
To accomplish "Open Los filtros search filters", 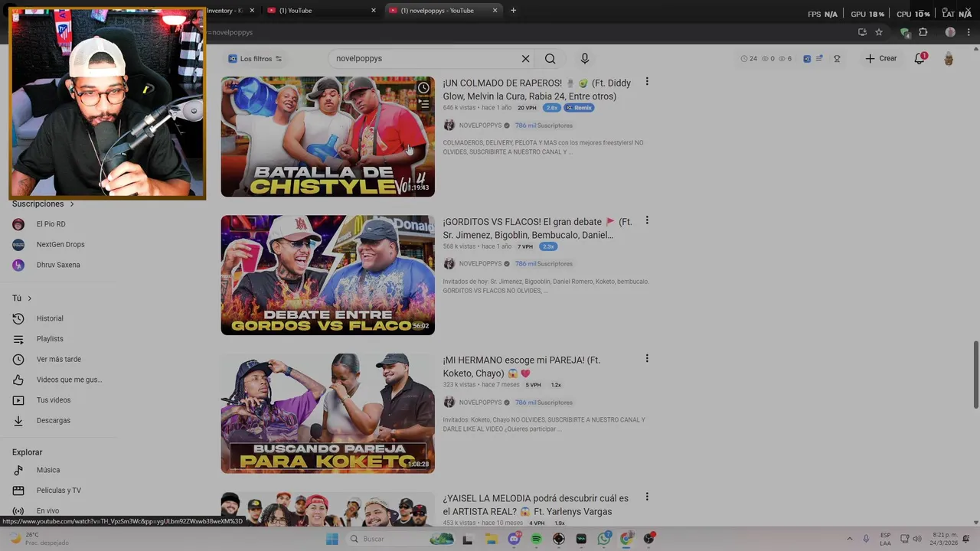I will (x=255, y=59).
